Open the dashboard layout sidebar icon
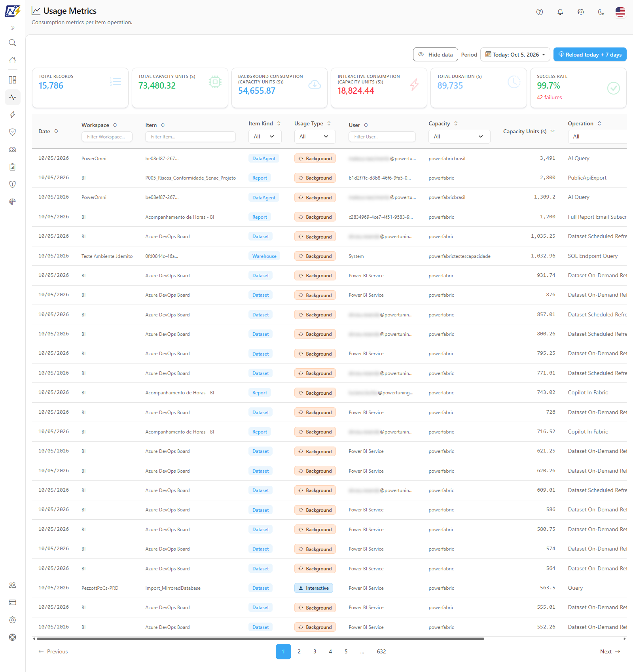 (x=13, y=80)
